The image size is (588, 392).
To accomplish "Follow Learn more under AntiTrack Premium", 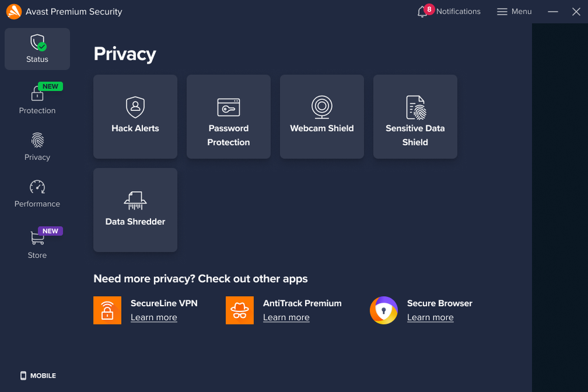I will click(x=286, y=317).
